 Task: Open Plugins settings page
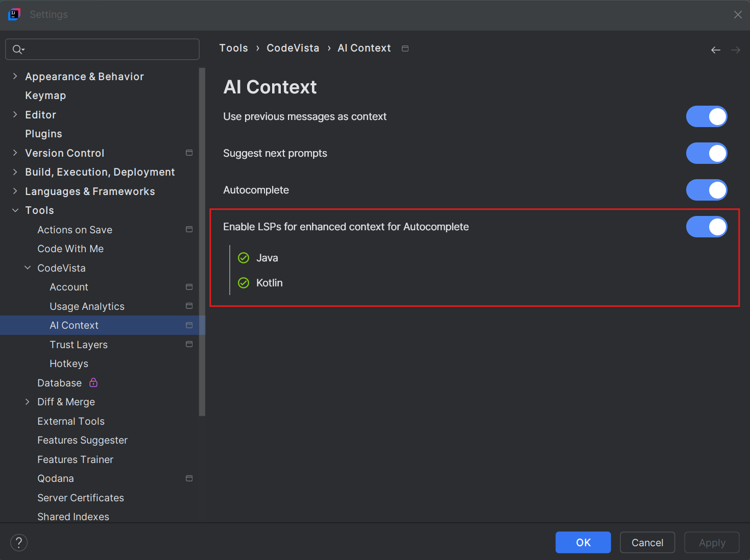[x=43, y=134]
